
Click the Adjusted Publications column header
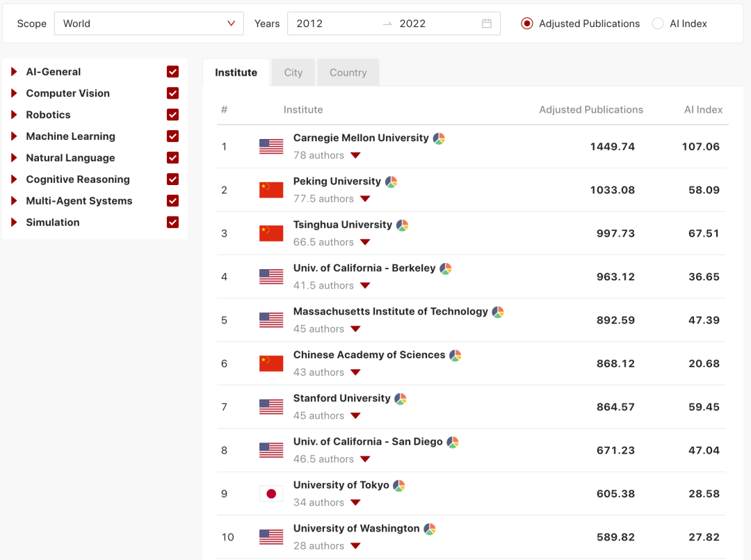[591, 110]
